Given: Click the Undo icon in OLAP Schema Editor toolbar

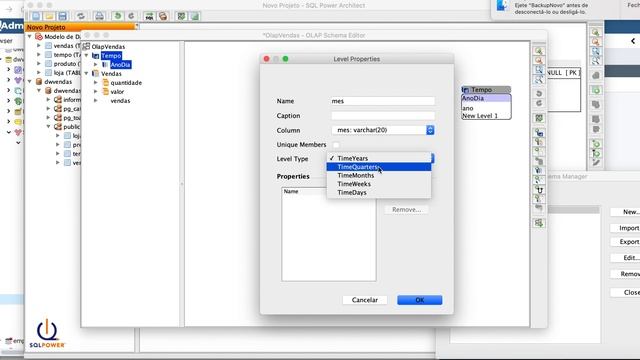Looking at the screenshot, I should 539,93.
